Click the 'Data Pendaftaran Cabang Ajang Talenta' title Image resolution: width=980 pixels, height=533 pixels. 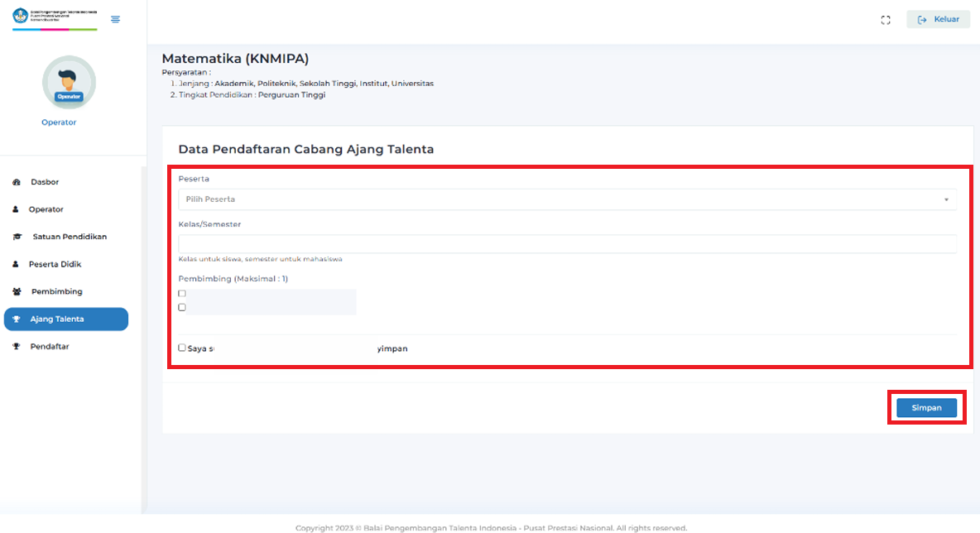point(306,149)
